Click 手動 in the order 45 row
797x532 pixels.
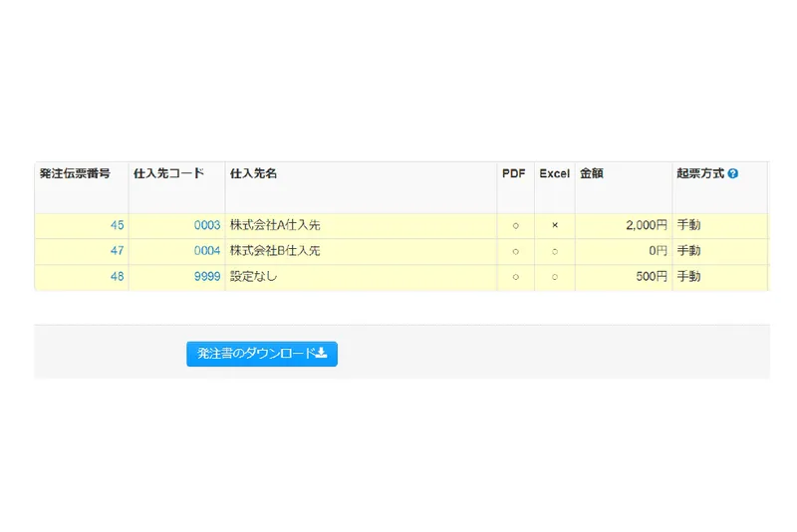[688, 225]
